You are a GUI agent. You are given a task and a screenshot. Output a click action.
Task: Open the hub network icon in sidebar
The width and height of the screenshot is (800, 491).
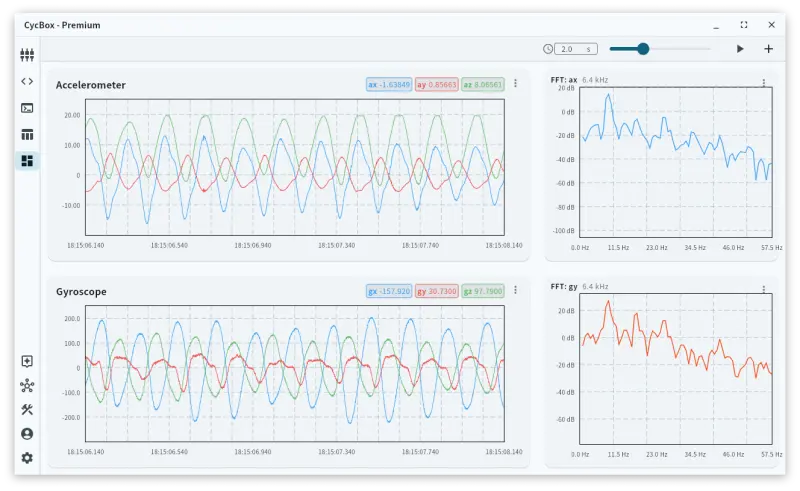point(27,386)
